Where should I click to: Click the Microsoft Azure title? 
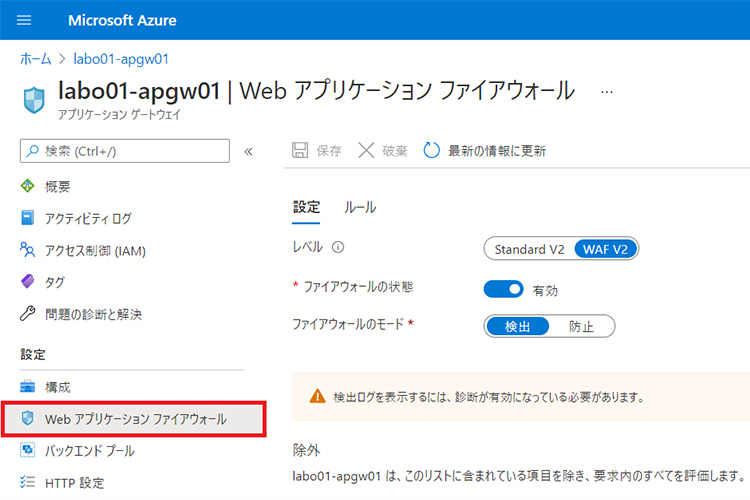tap(122, 21)
